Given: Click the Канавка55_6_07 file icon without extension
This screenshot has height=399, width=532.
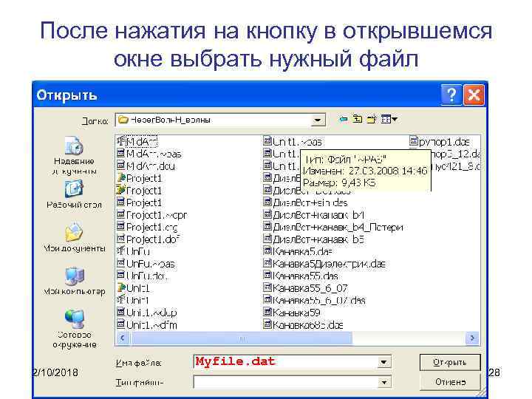Looking at the screenshot, I should pyautogui.click(x=267, y=287).
